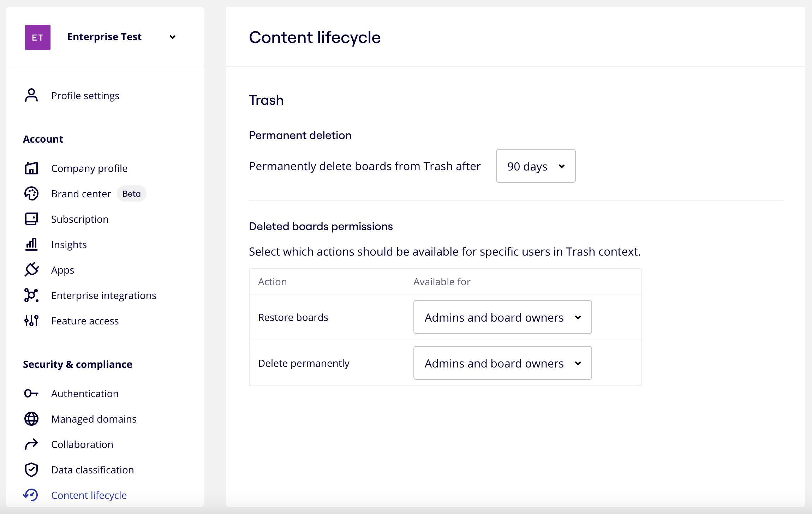Click the Data classification shield icon
Image resolution: width=812 pixels, height=514 pixels.
tap(31, 470)
